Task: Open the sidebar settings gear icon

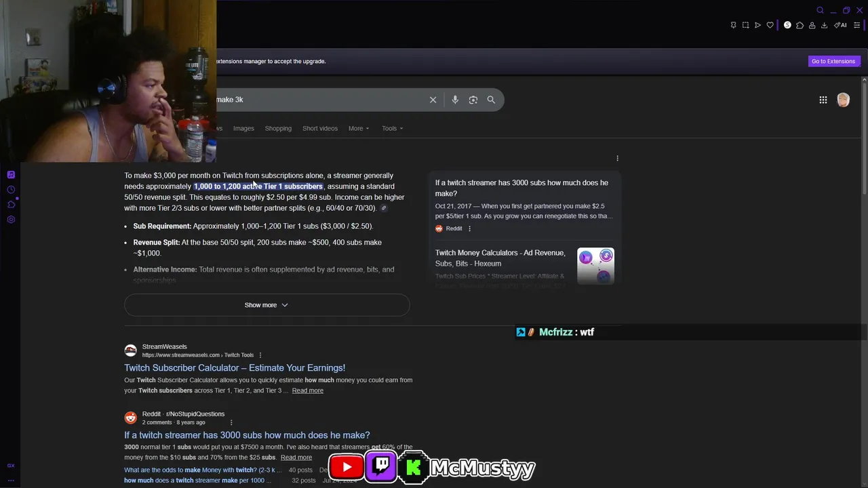Action: [x=11, y=220]
